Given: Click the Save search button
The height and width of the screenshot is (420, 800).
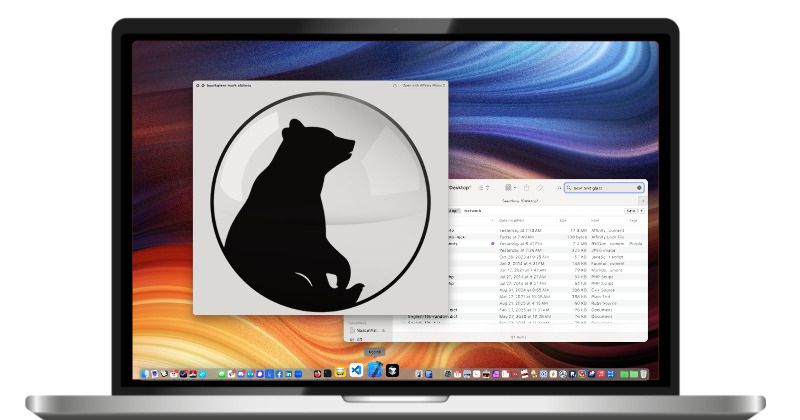Looking at the screenshot, I should tap(629, 211).
